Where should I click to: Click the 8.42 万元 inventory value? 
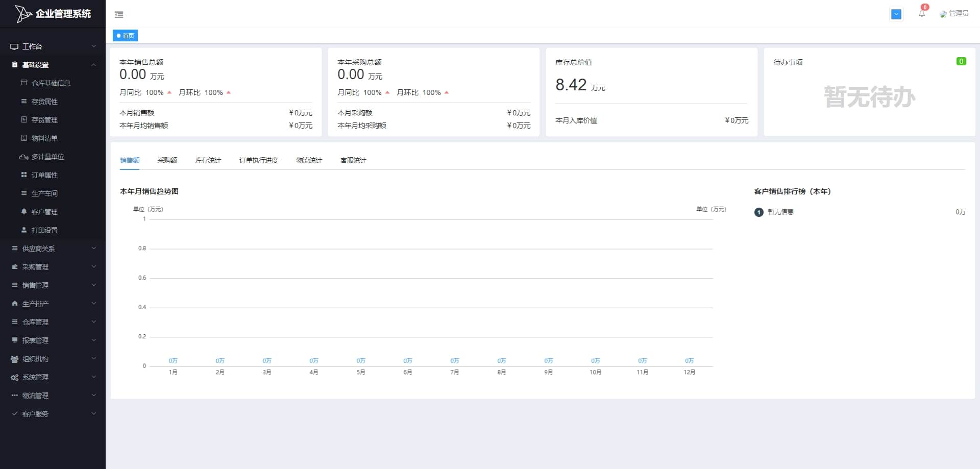click(580, 85)
